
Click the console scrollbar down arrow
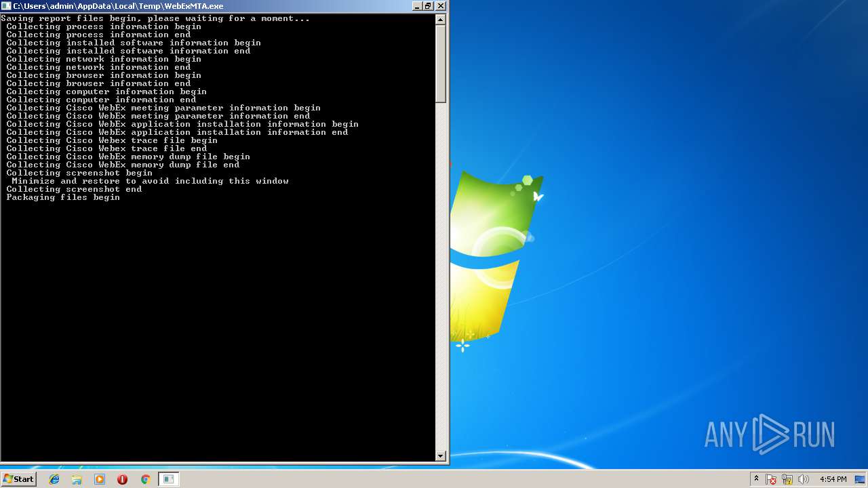pos(441,456)
